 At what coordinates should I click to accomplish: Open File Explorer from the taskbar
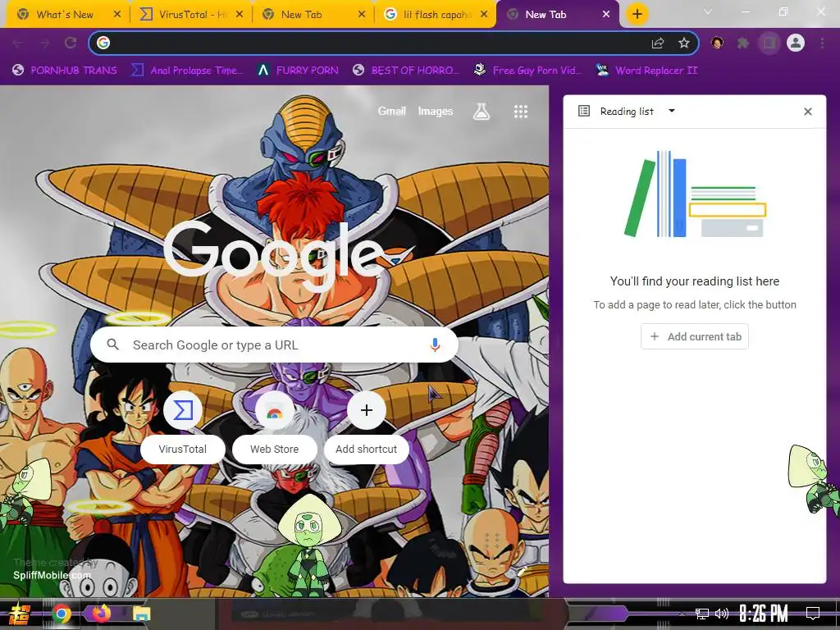click(141, 614)
